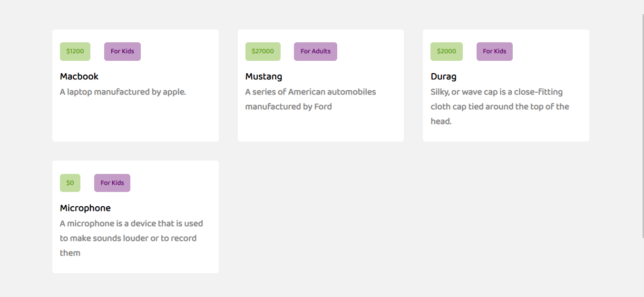The width and height of the screenshot is (644, 297).
Task: Select the For Kids tag on Macbook card
Action: click(122, 51)
